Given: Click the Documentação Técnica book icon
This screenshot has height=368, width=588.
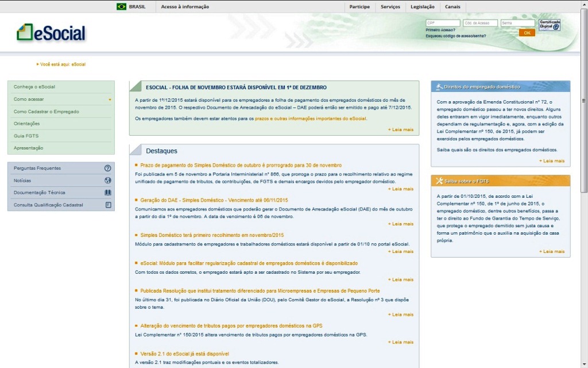Looking at the screenshot, I should (107, 193).
